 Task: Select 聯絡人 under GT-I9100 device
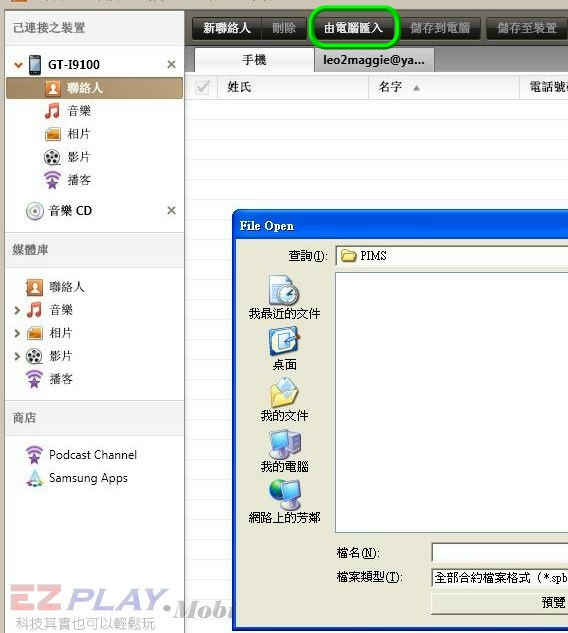(94, 88)
